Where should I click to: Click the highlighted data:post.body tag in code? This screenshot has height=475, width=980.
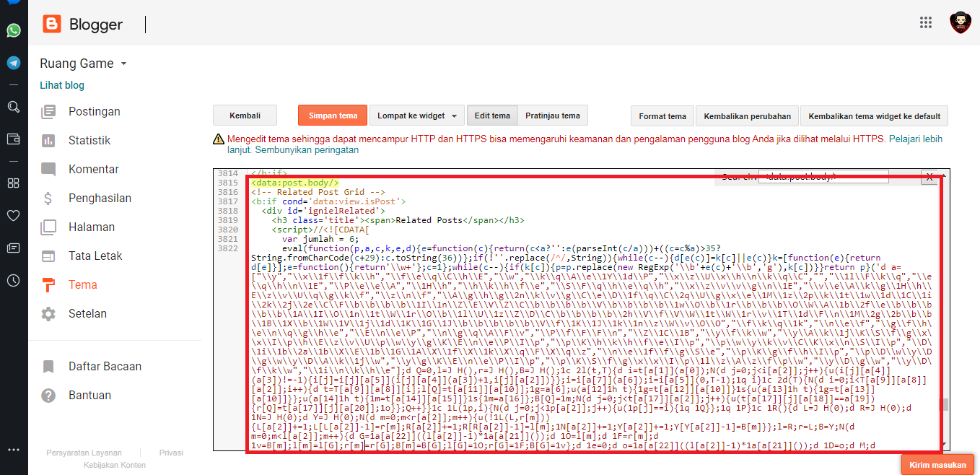click(294, 183)
